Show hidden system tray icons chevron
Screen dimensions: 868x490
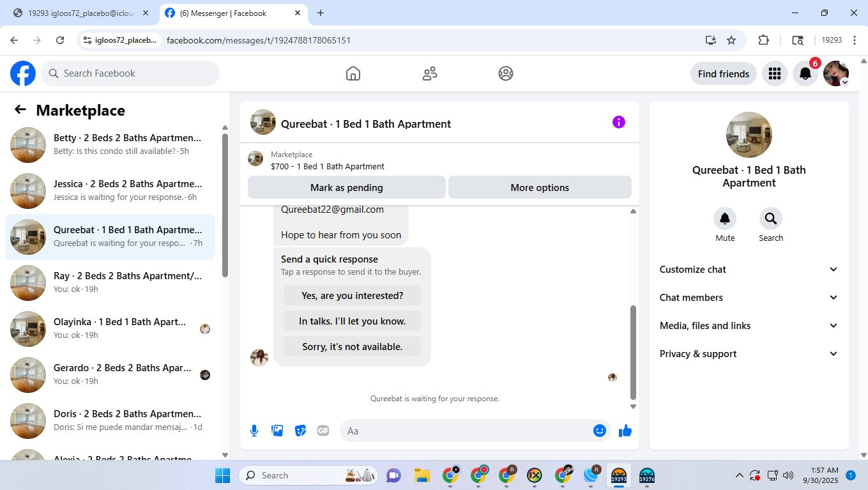click(x=740, y=475)
